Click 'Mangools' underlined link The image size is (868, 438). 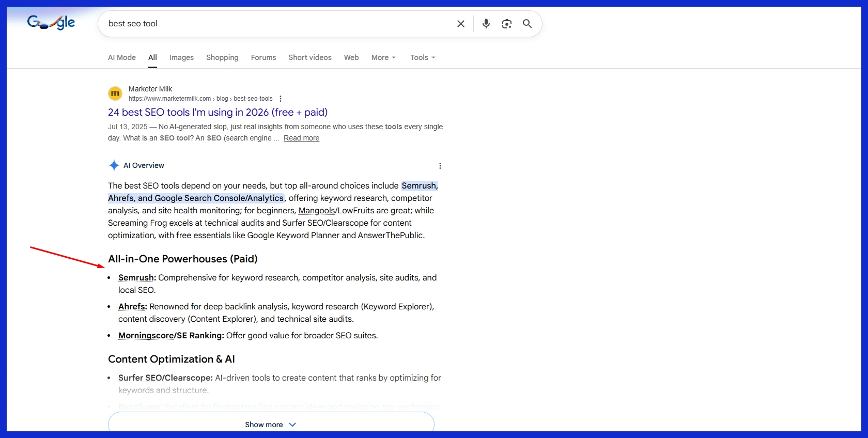(317, 210)
